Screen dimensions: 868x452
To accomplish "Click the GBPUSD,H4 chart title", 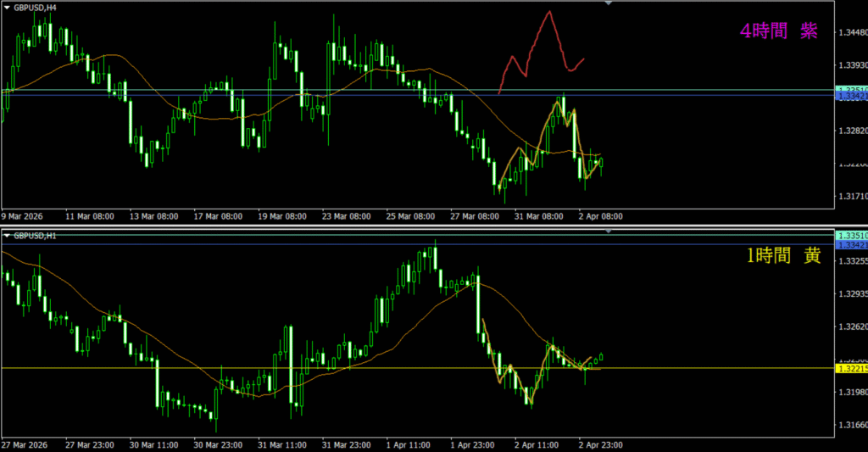I will (x=36, y=8).
